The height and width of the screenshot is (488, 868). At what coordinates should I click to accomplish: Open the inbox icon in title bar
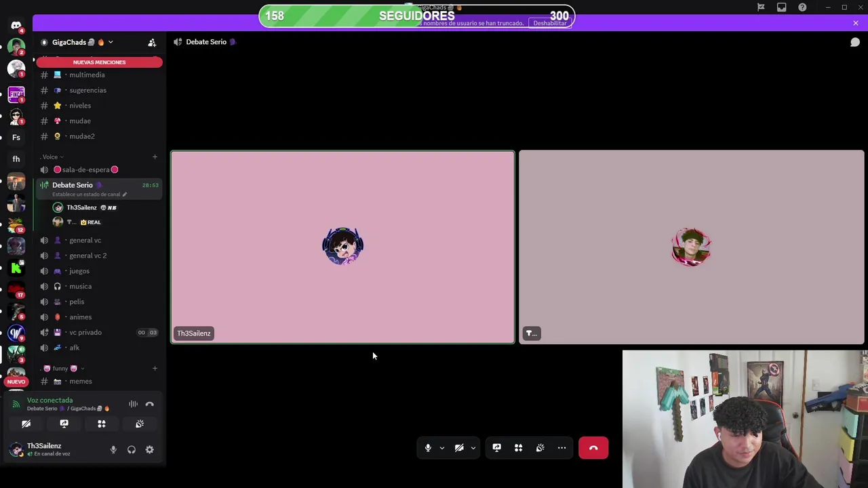pyautogui.click(x=782, y=7)
